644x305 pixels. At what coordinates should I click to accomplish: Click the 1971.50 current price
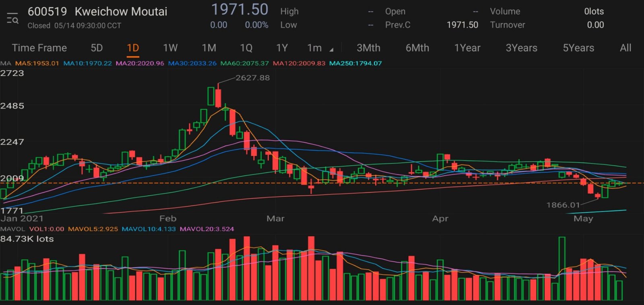(239, 9)
